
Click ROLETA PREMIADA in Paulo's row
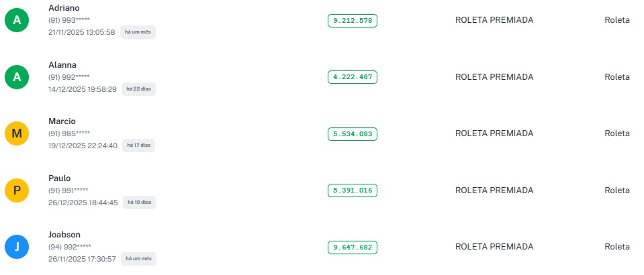pyautogui.click(x=494, y=190)
